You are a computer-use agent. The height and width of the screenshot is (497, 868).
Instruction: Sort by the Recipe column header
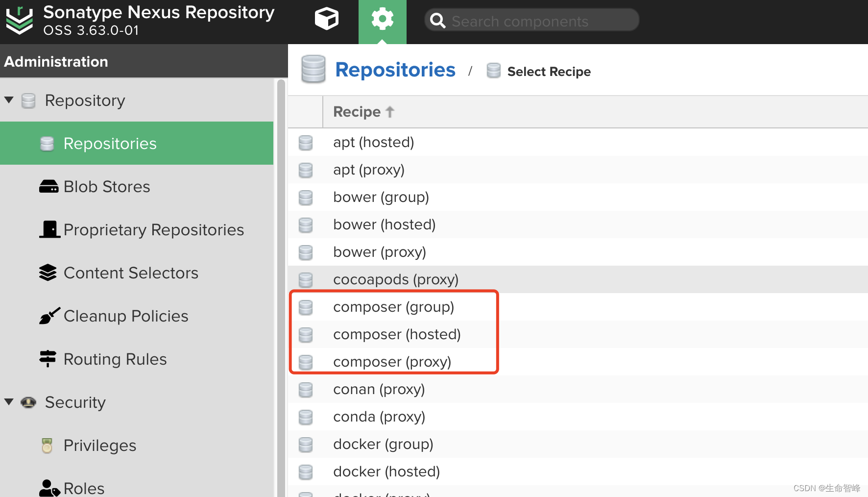tap(363, 112)
